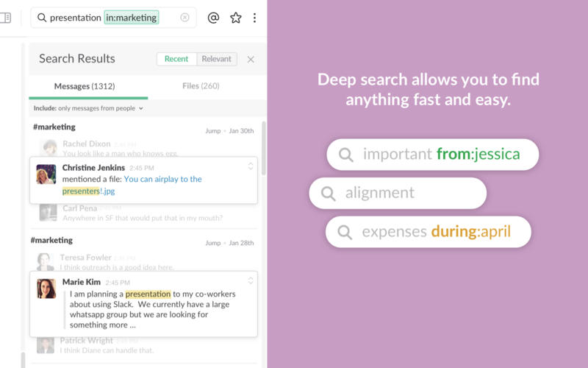Click the mentions @ icon
Viewport: 588px width, 368px height.
click(213, 18)
